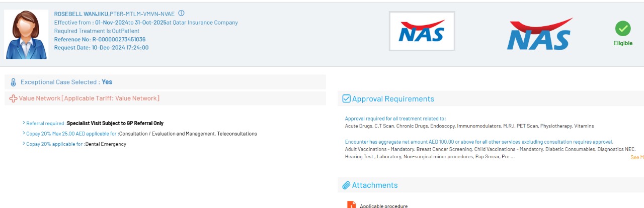The image size is (644, 208).
Task: Expand the Referral required item chevron
Action: [24, 123]
